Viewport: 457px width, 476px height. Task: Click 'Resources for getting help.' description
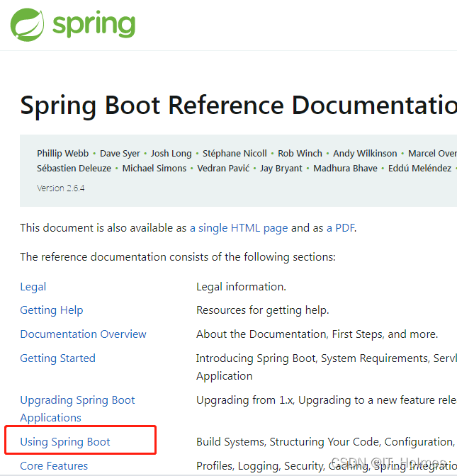[263, 310]
